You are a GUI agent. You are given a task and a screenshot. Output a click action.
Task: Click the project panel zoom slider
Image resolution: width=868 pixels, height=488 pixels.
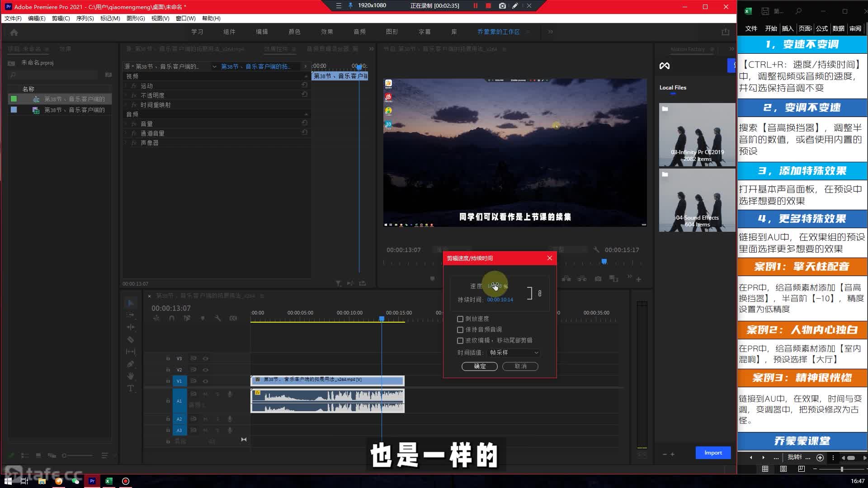(77, 455)
